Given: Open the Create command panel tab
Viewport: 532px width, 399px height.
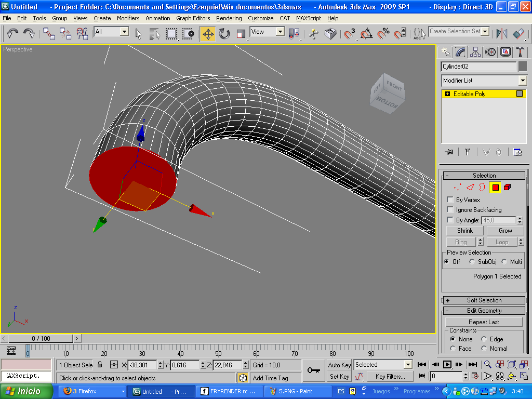Looking at the screenshot, I should (445, 52).
